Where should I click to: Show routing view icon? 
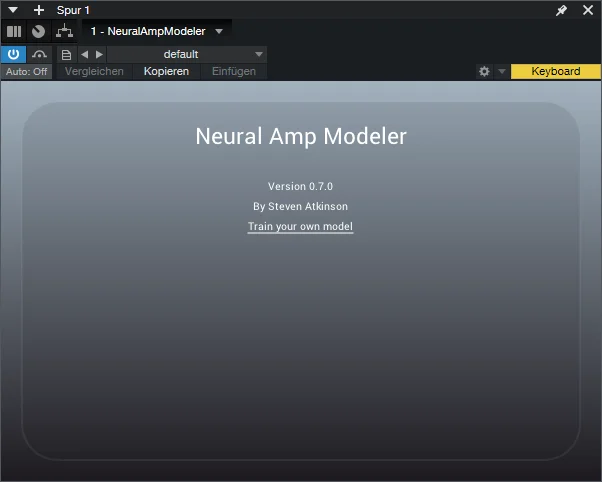pos(64,31)
